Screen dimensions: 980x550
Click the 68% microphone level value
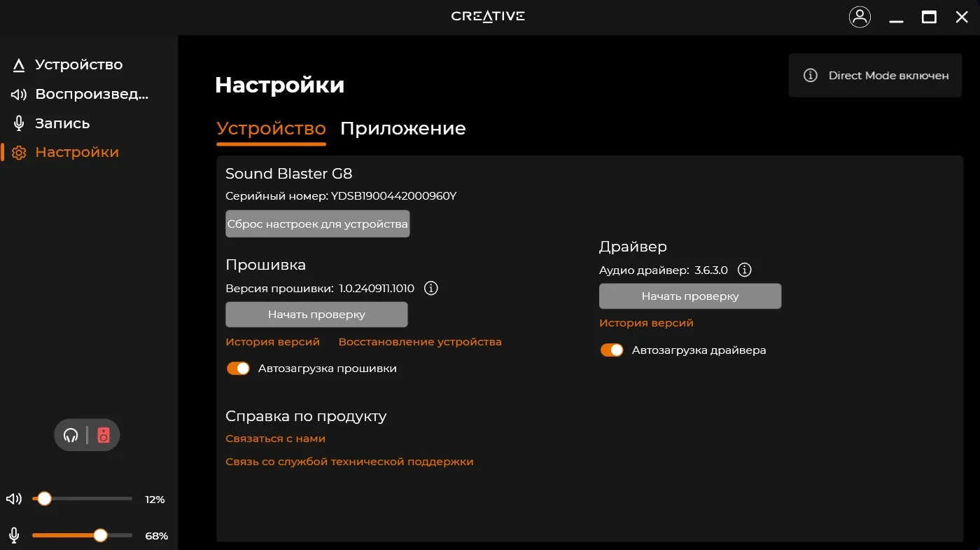156,536
